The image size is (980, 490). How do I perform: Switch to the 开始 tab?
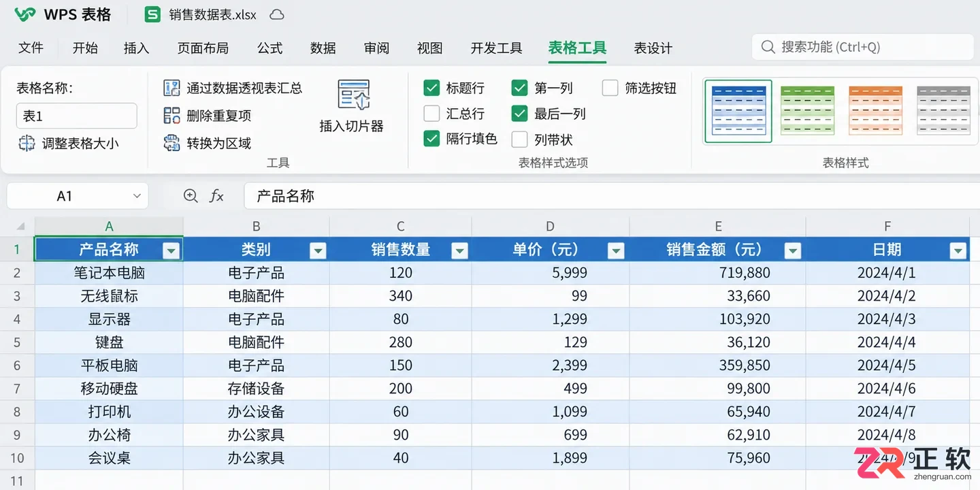click(85, 48)
